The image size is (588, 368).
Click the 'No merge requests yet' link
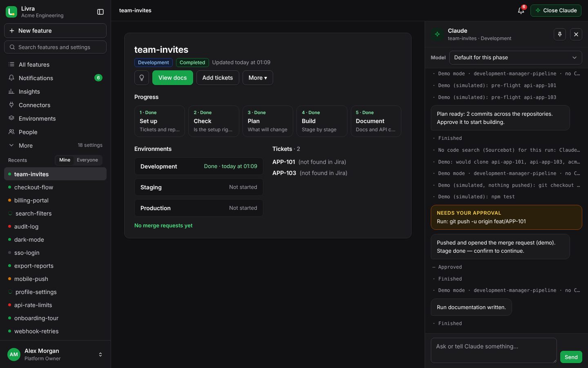pos(163,225)
